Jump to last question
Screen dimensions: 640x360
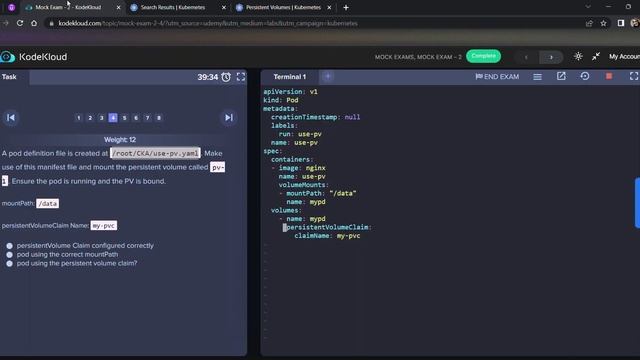pos(229,118)
